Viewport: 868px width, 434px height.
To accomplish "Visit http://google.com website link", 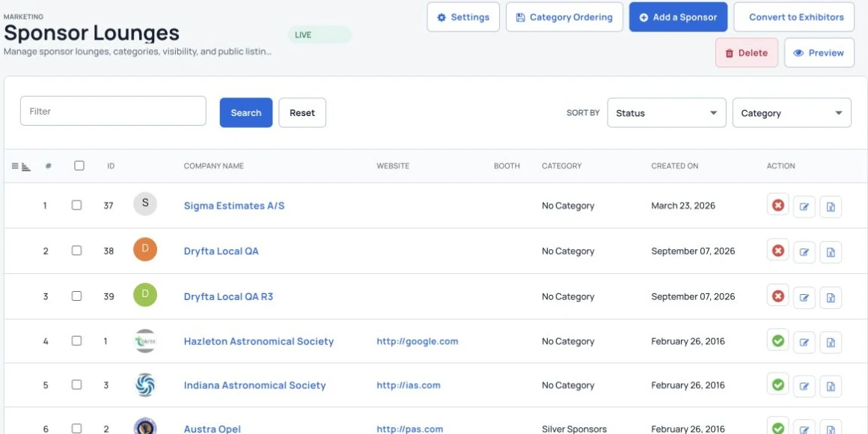I will point(418,341).
